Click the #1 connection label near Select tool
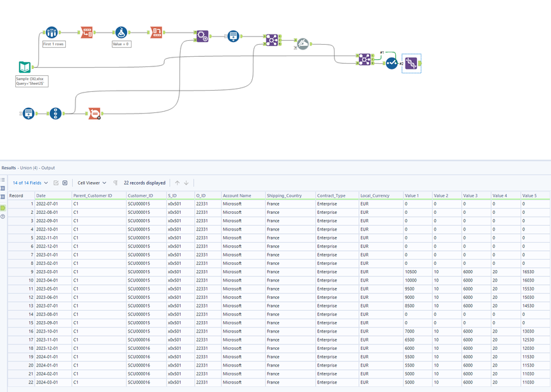 [382, 53]
